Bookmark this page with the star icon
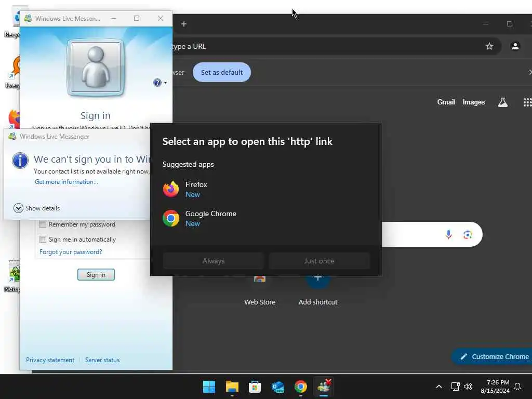 [489, 46]
